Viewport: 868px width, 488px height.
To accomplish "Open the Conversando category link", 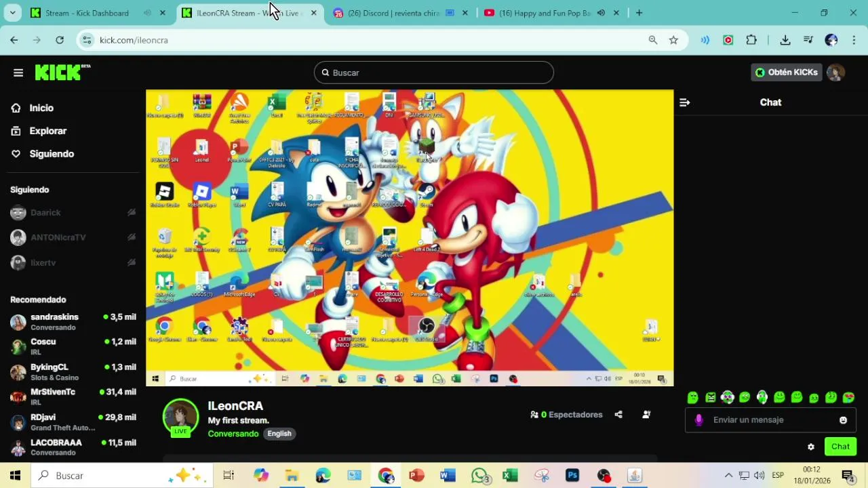I will click(x=233, y=434).
